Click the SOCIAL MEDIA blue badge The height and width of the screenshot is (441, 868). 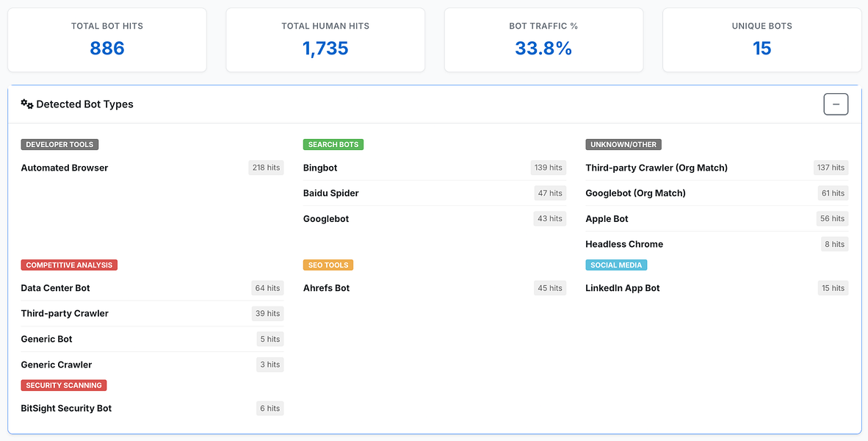pos(616,265)
